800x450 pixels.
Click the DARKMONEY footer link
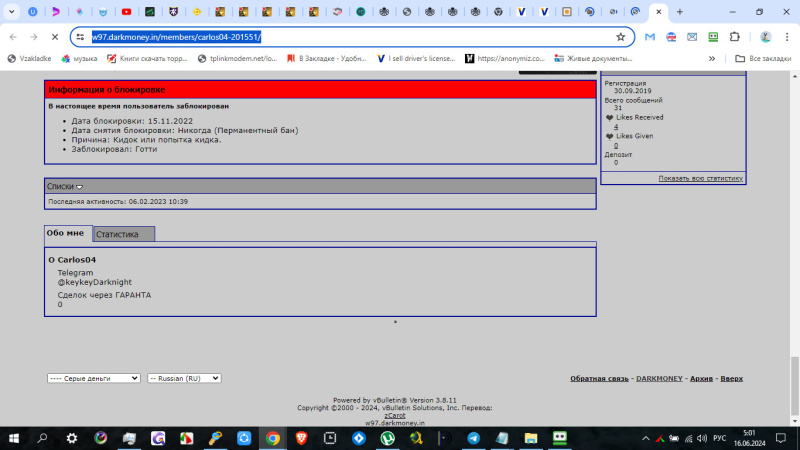[x=659, y=379]
